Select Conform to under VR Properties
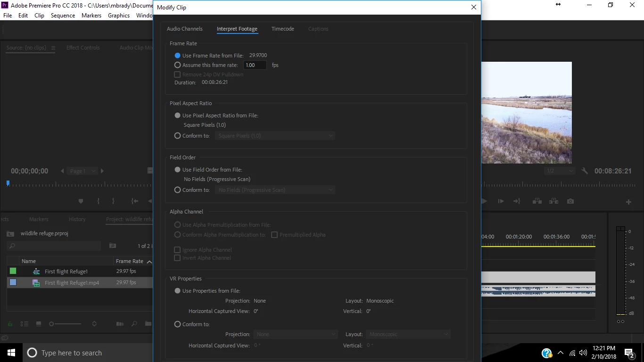 (x=177, y=324)
